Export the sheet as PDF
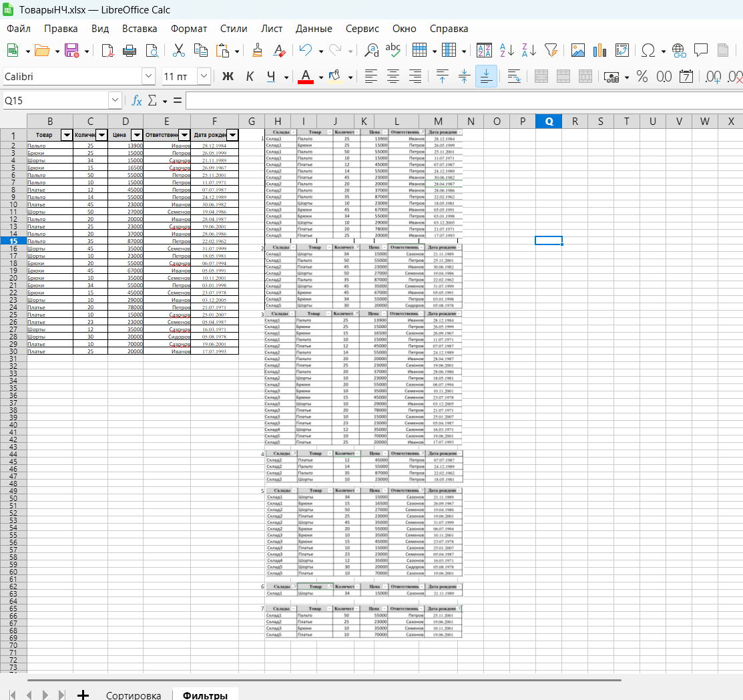Viewport: 743px width, 700px height. coord(107,50)
